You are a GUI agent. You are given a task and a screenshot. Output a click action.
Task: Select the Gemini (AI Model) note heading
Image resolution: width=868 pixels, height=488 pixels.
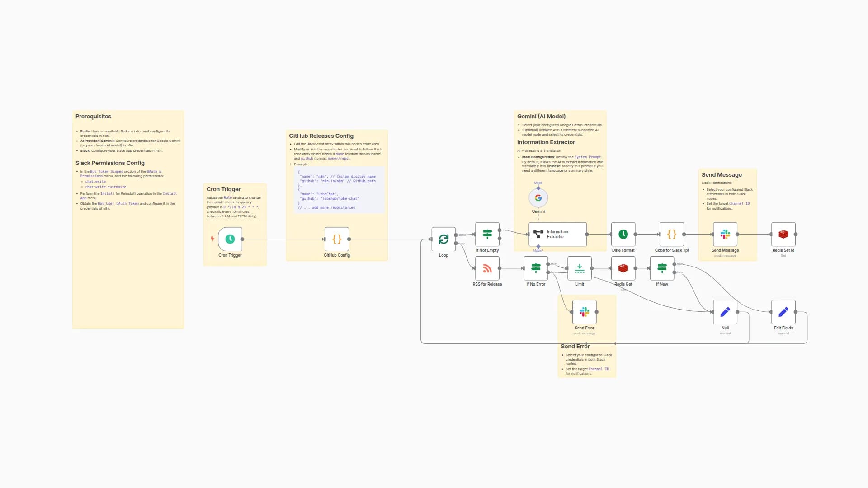click(x=541, y=117)
